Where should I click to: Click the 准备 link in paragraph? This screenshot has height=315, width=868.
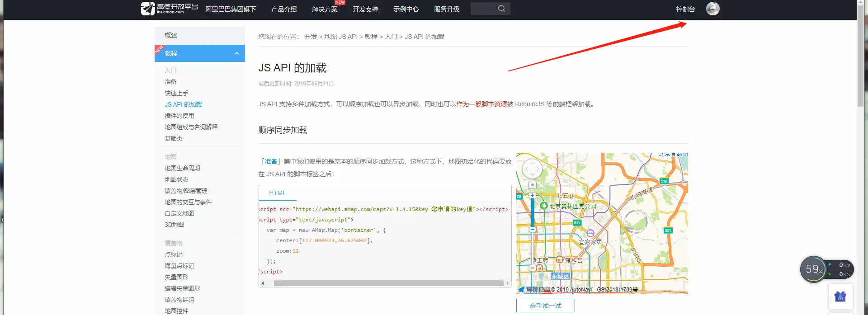271,161
